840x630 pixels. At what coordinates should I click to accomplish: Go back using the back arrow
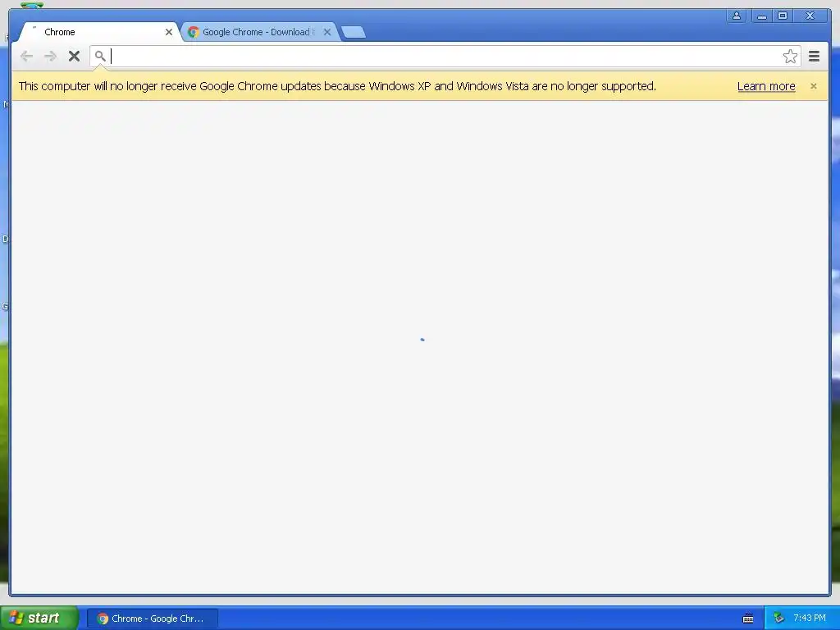pyautogui.click(x=26, y=57)
